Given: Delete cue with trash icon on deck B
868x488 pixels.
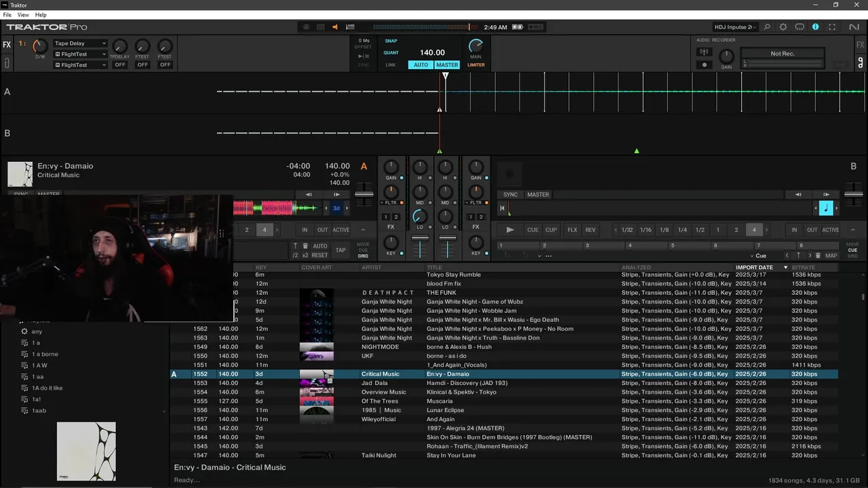Looking at the screenshot, I should tap(818, 256).
